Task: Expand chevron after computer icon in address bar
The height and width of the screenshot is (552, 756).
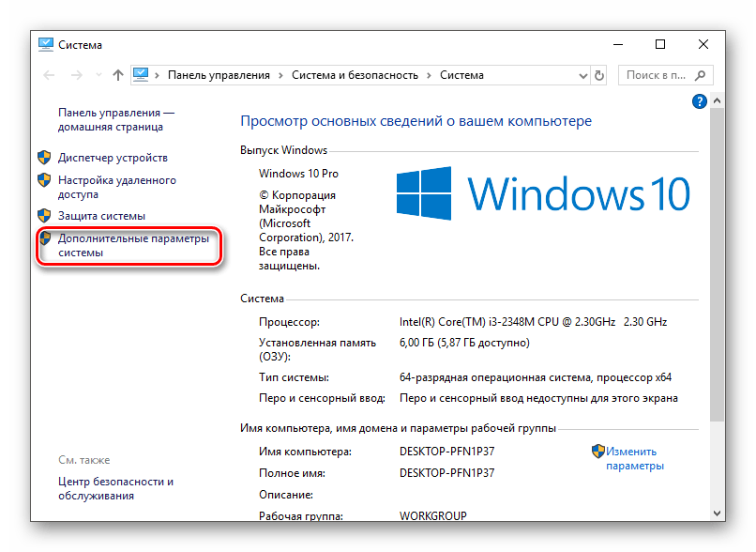Action: point(157,76)
